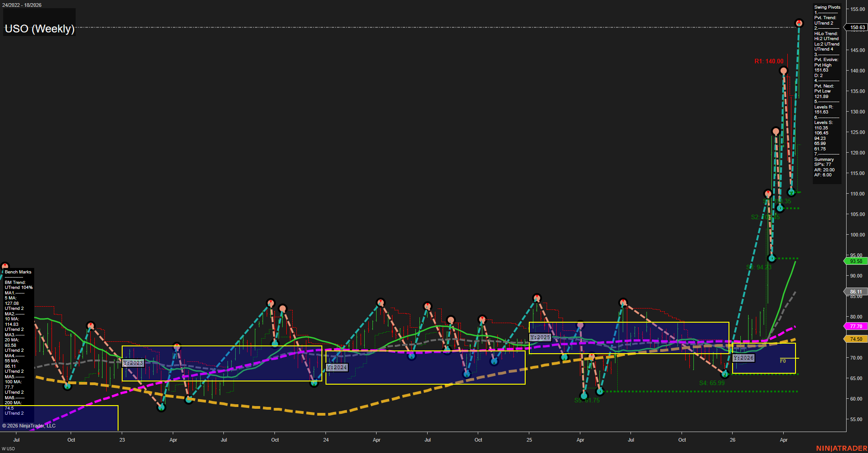
Task: Click the R1: 140.00 resistance label
Action: (x=768, y=61)
